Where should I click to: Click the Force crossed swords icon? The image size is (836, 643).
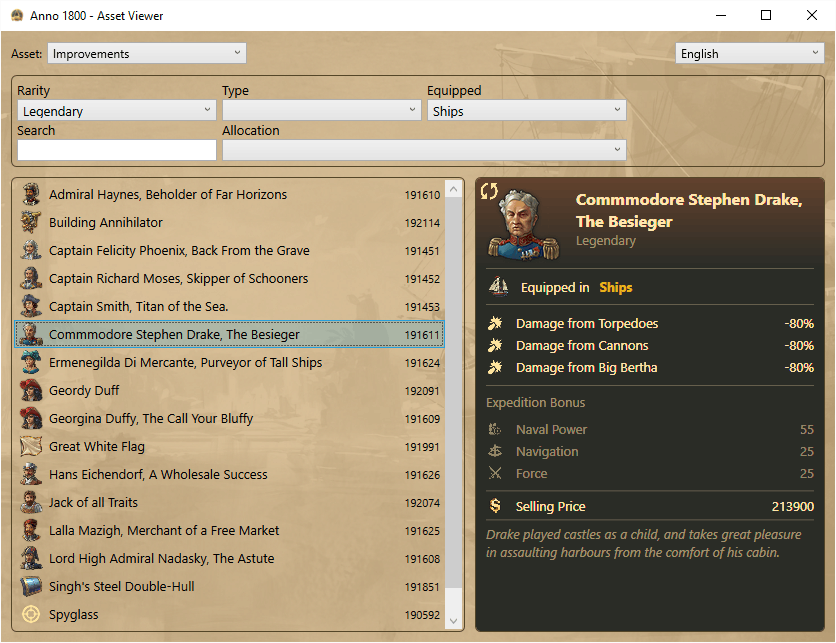pyautogui.click(x=495, y=473)
